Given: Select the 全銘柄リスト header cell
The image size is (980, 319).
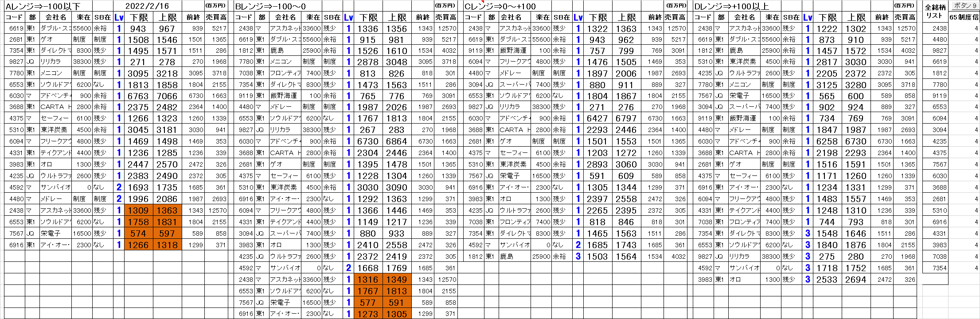Looking at the screenshot, I should 935,12.
